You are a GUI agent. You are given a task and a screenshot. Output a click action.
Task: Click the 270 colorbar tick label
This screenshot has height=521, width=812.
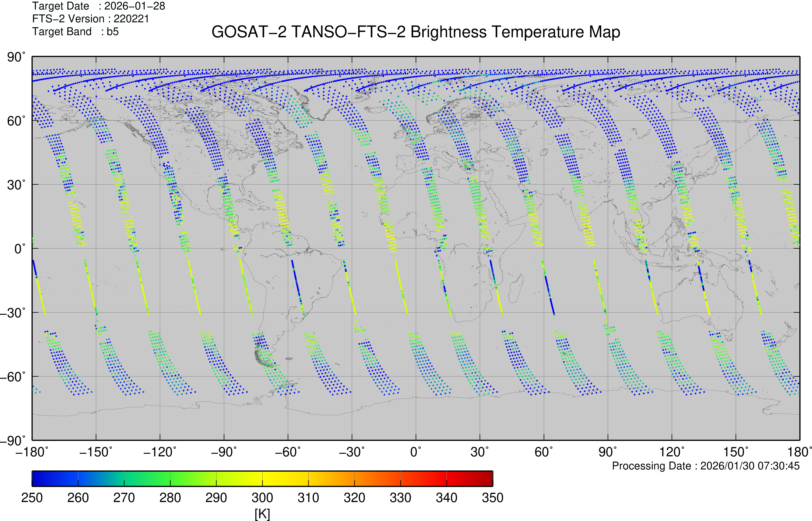click(124, 498)
